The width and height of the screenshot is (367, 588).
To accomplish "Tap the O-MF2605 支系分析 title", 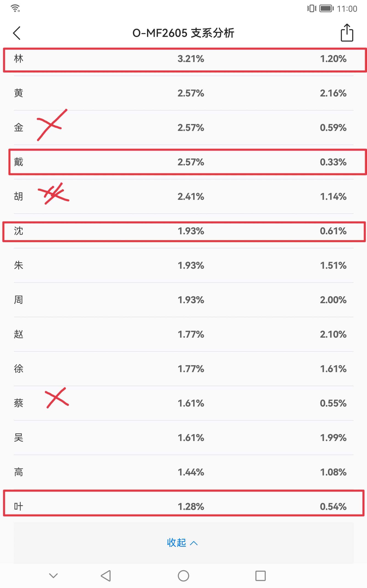I will [x=183, y=33].
